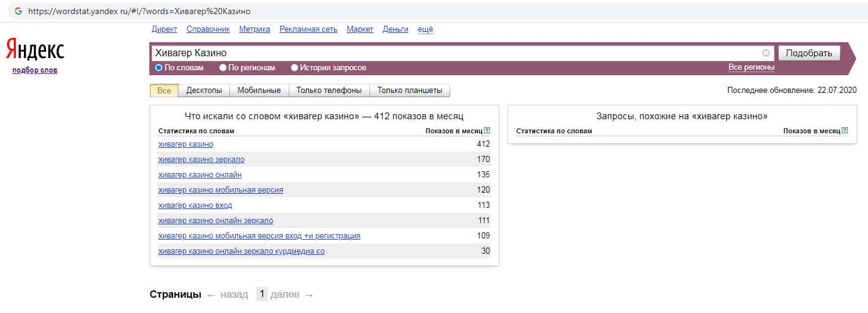Open the 'подбор слов' link under logo
Image resolution: width=868 pixels, height=313 pixels.
[x=35, y=70]
